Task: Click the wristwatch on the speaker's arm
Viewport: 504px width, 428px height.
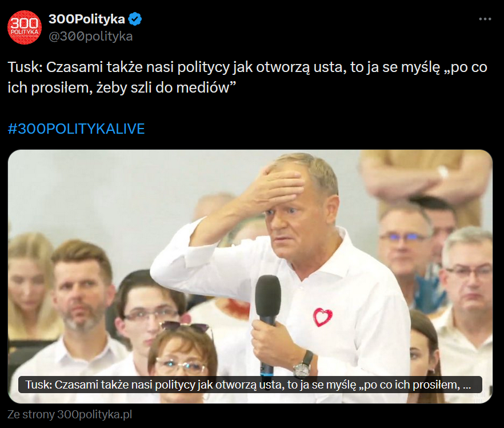Action: pyautogui.click(x=303, y=365)
